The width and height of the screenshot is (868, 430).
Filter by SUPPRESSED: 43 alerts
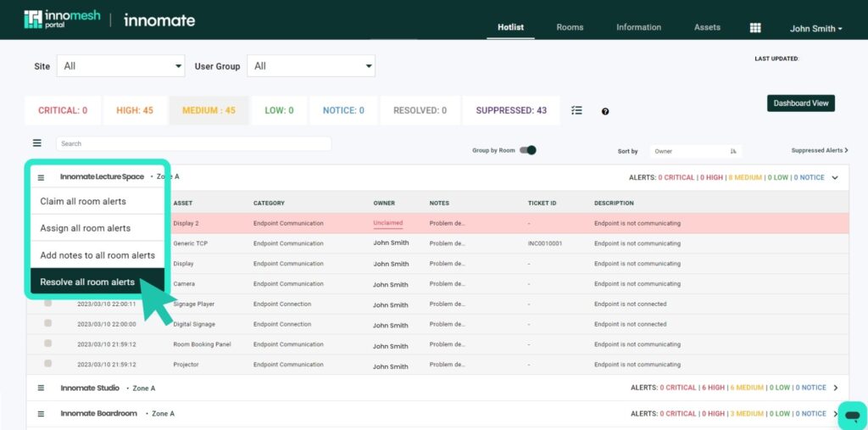[511, 110]
